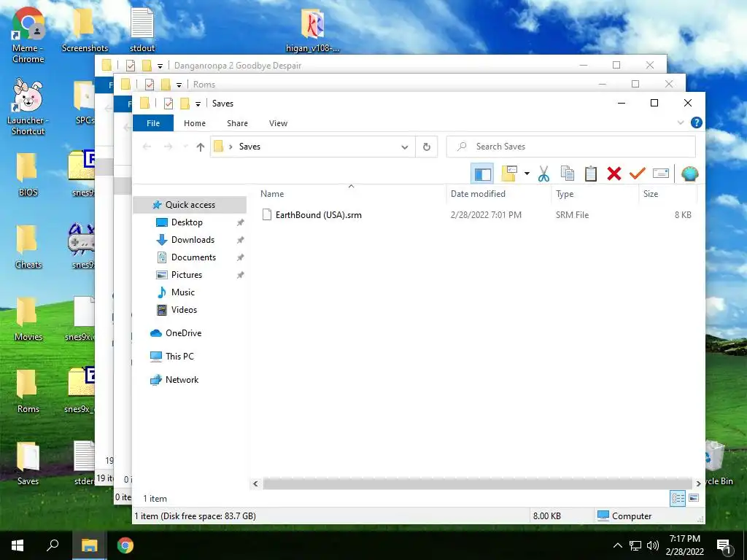Click the E-mail envelope toolbar icon

coord(661,174)
